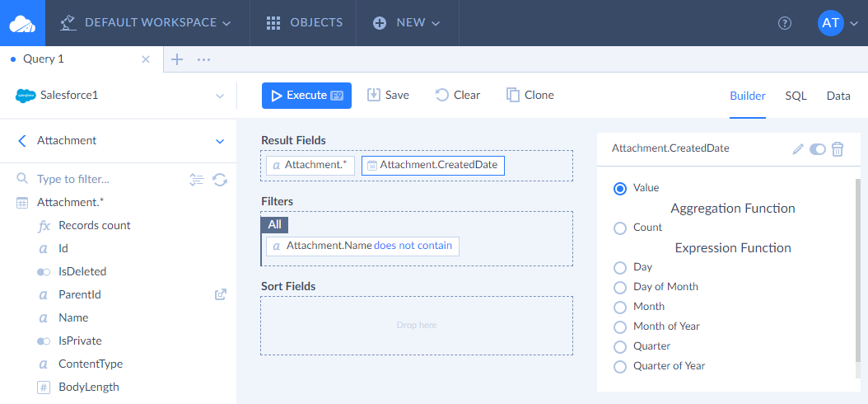Select the Day expression radio

[620, 268]
